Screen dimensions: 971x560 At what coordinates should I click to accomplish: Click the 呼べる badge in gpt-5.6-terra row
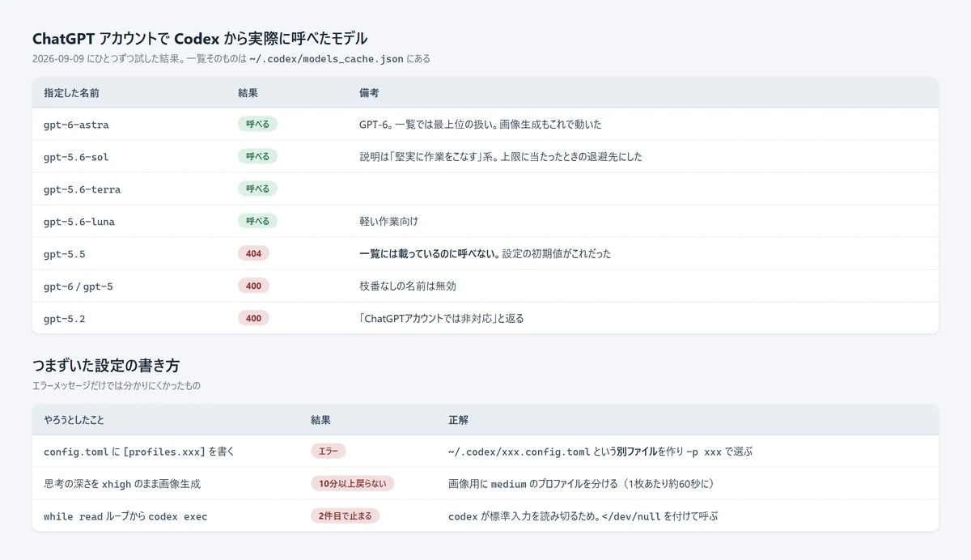(x=257, y=189)
